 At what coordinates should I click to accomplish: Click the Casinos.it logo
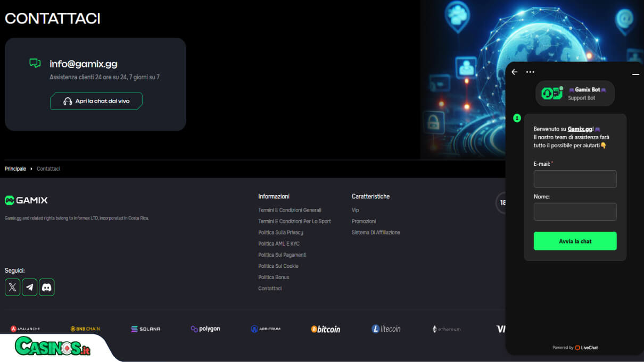click(x=53, y=347)
